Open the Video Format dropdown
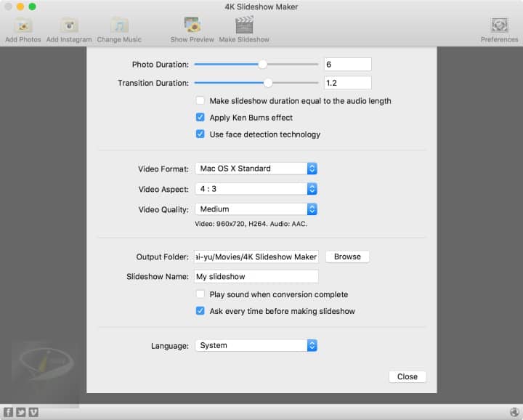Image resolution: width=523 pixels, height=420 pixels. 256,169
